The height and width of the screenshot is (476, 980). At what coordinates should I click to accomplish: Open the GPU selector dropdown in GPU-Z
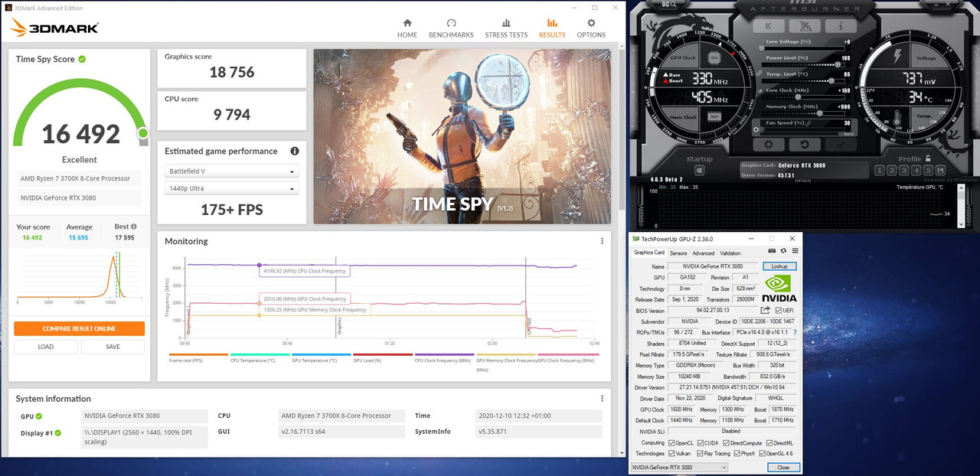tap(679, 467)
